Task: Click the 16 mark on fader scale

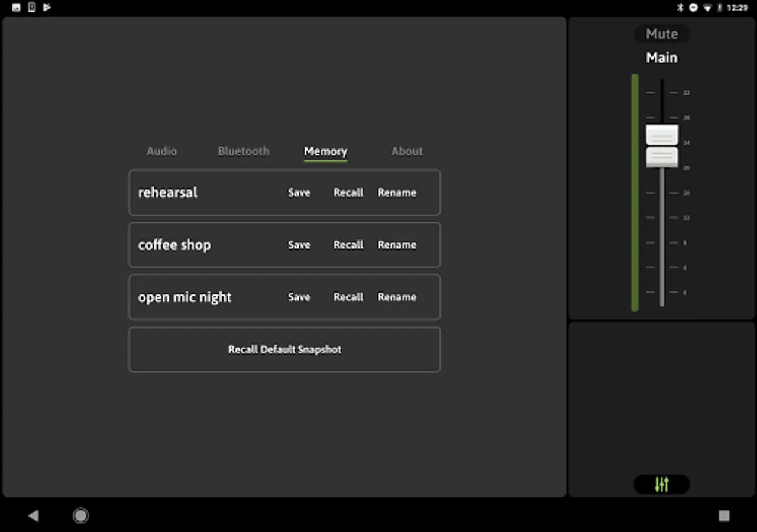Action: pos(686,193)
